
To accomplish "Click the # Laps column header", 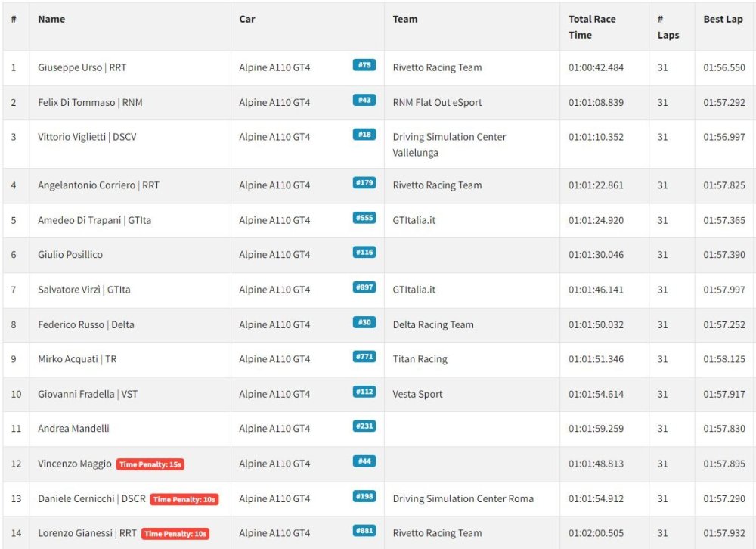I will 668,27.
